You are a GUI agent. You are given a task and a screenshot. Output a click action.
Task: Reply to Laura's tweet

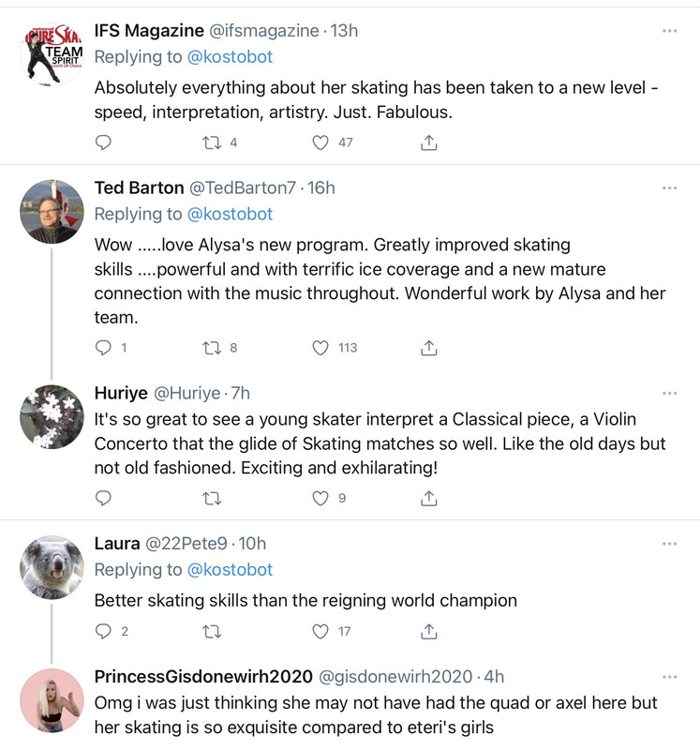[x=103, y=631]
